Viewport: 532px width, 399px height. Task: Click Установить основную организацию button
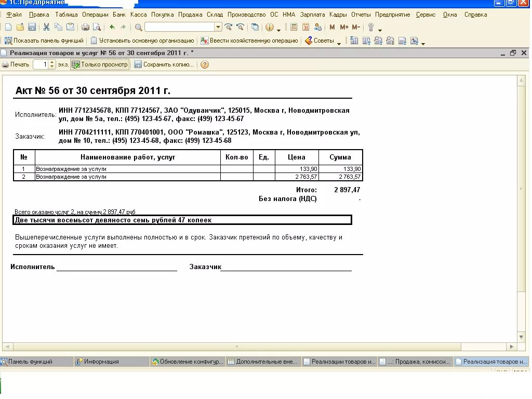tap(142, 41)
